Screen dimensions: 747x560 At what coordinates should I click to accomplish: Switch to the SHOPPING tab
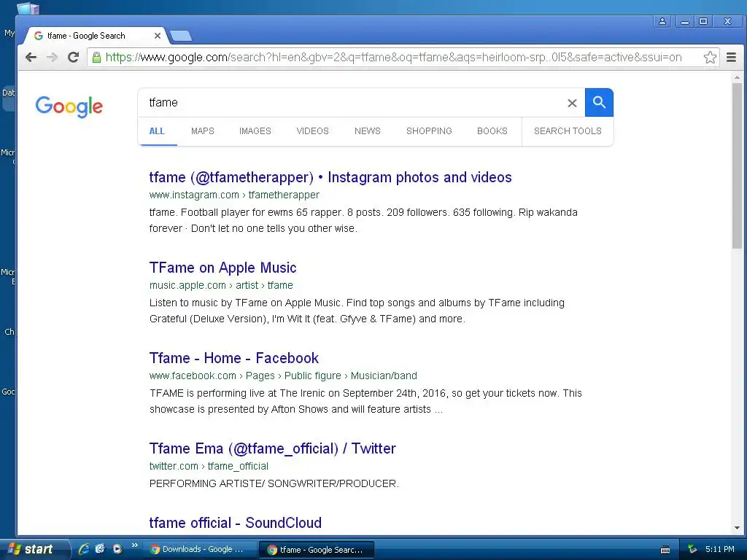click(x=429, y=131)
